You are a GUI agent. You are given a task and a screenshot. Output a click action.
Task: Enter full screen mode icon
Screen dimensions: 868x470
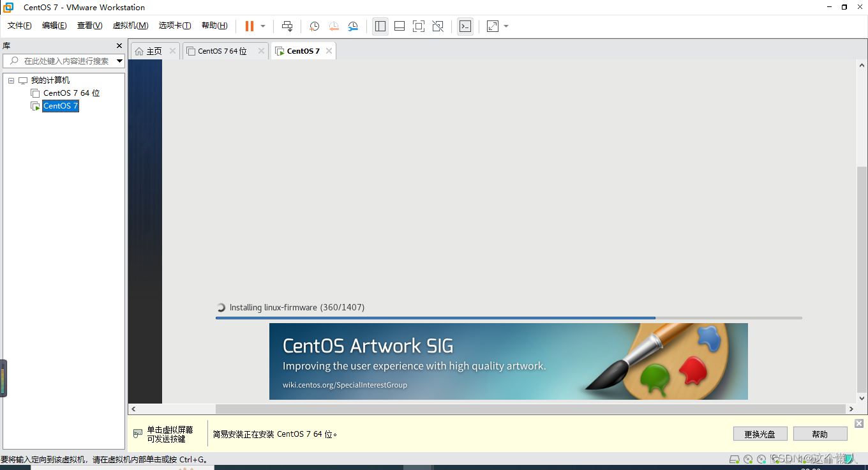(419, 26)
